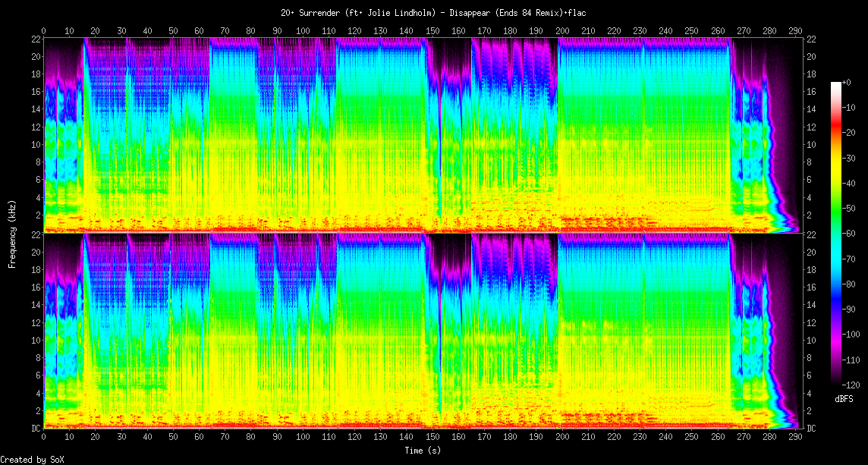Click the dBFS label under the color scale
The image size is (868, 465).
845,398
